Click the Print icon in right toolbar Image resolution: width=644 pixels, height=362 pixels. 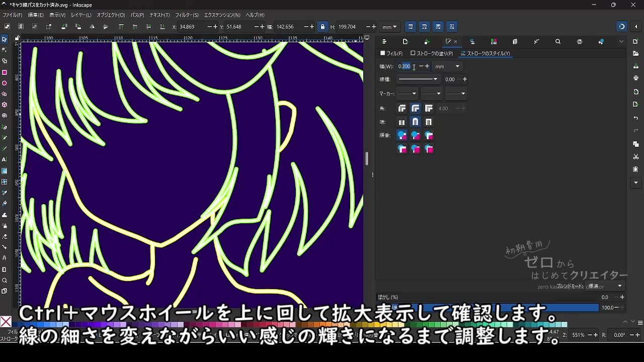(x=636, y=78)
